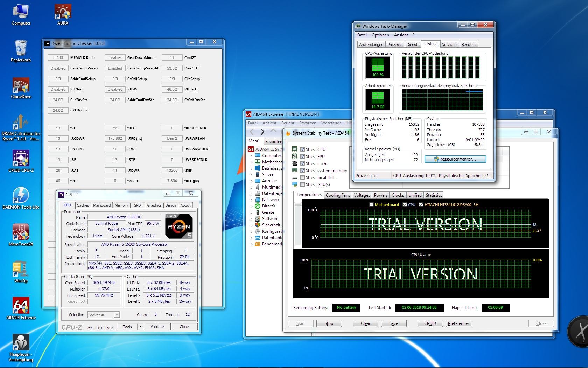Uncheck the Stress CPU checkbox
The image size is (588, 368).
[302, 149]
